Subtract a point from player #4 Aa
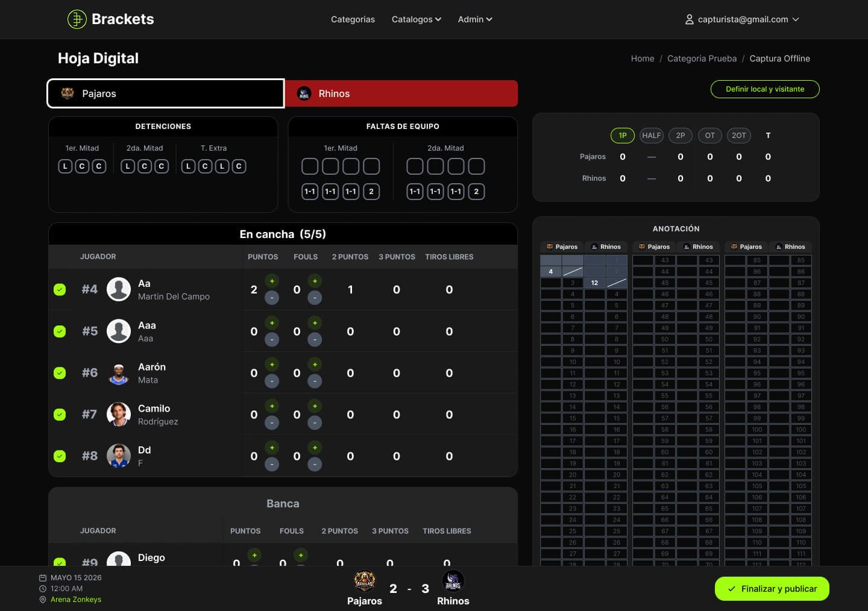The image size is (868, 611). pos(272,298)
